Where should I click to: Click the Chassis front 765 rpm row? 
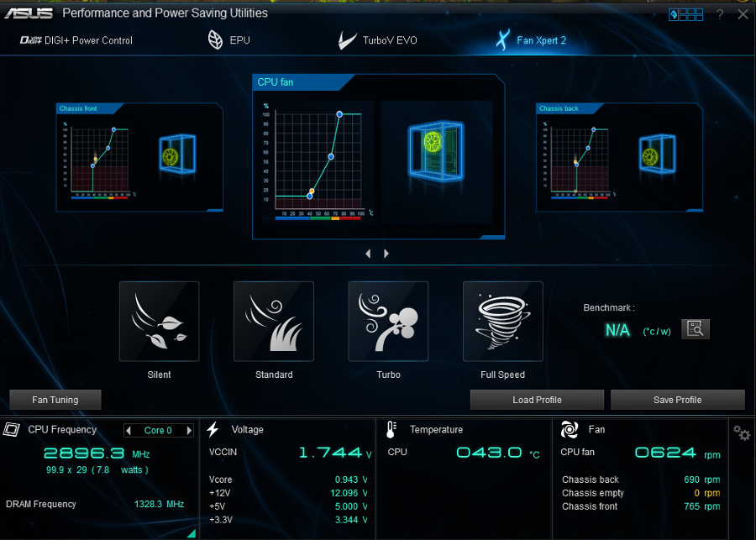(x=641, y=506)
